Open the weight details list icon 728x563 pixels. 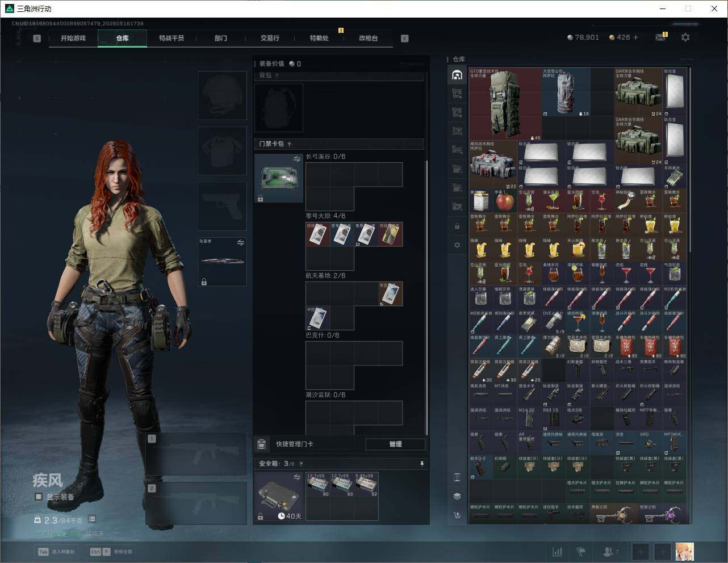[x=92, y=519]
